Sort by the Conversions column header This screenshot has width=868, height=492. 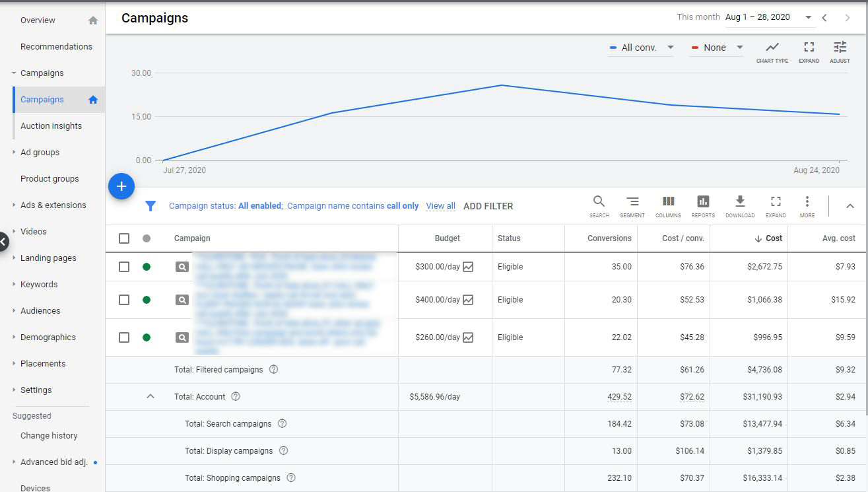[609, 238]
